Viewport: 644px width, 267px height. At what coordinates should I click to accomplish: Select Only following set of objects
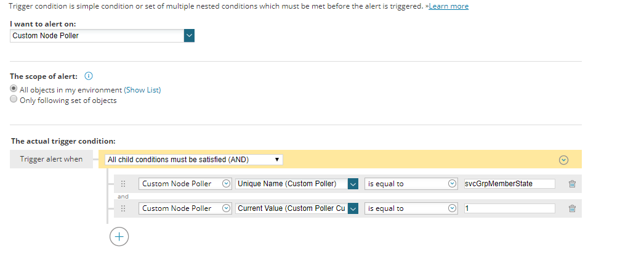[x=14, y=99]
